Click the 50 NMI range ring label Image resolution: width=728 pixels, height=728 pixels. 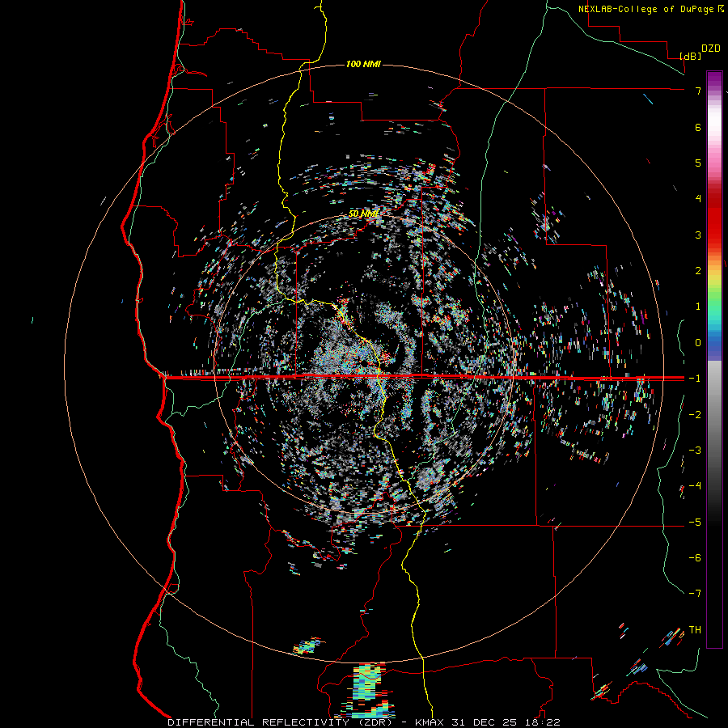(x=363, y=214)
